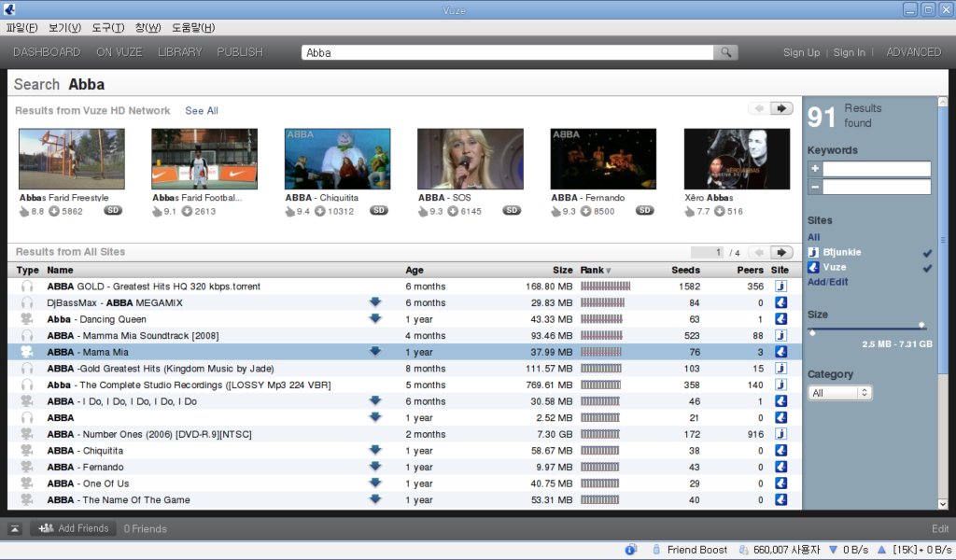Open Xêro Abbas video thumbnail

pos(737,159)
